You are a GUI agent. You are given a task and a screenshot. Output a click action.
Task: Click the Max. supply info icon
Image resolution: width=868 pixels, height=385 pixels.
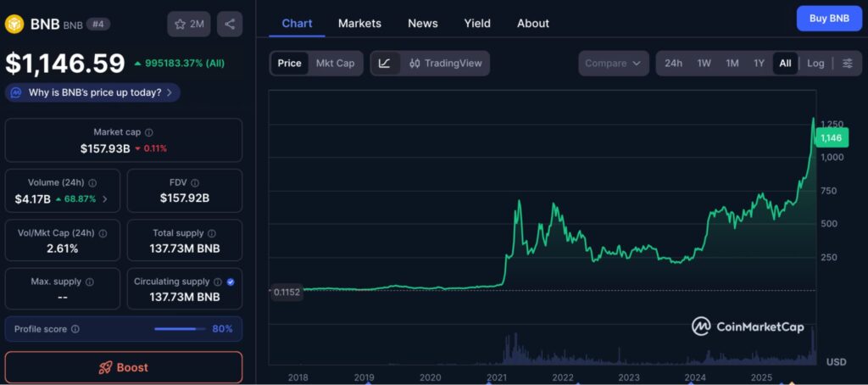click(90, 282)
